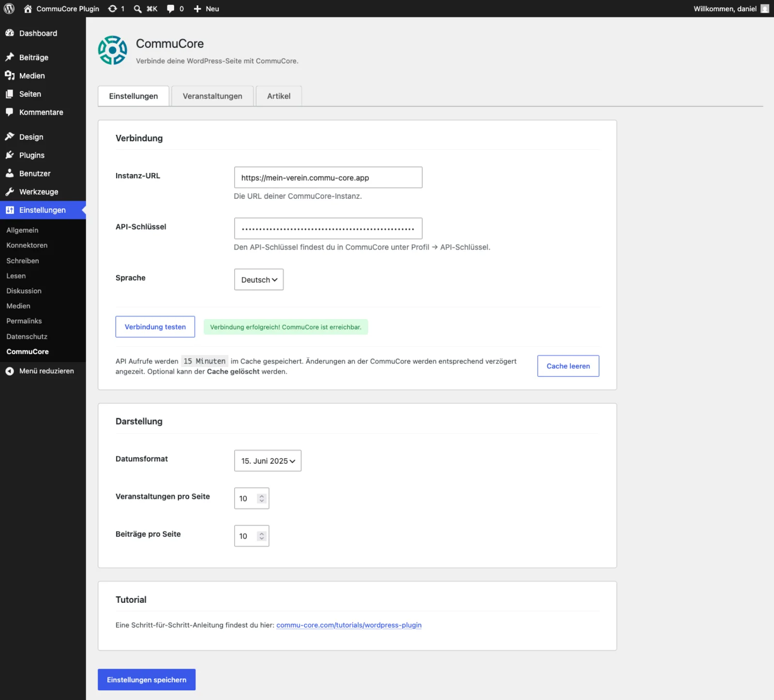Click the home icon beside CommuCore Plugin
774x700 pixels.
pos(28,9)
